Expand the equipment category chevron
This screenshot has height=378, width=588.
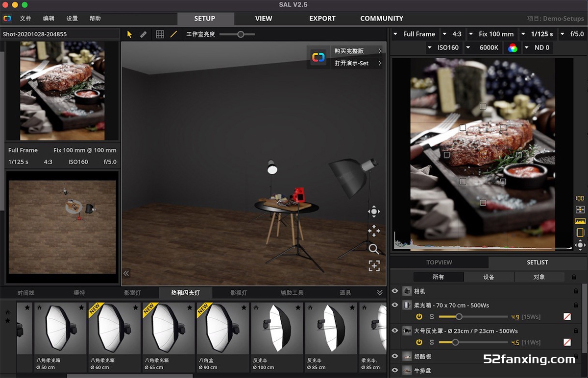coord(380,293)
